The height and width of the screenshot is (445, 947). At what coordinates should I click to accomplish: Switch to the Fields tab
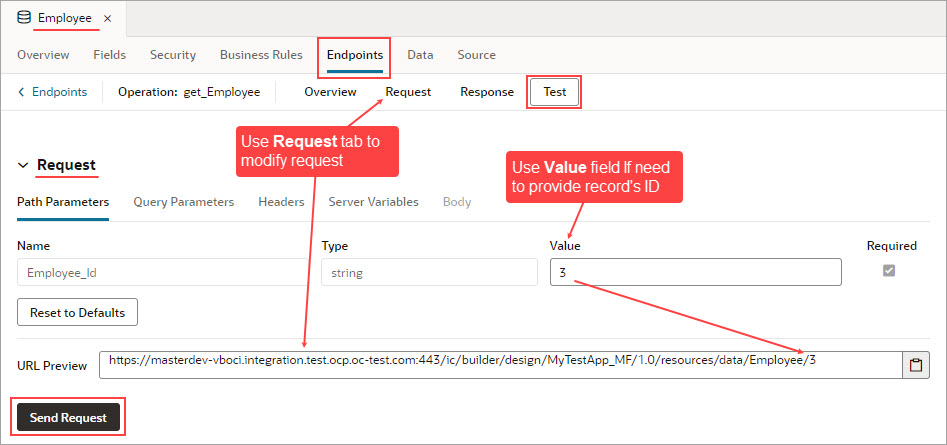(x=110, y=55)
